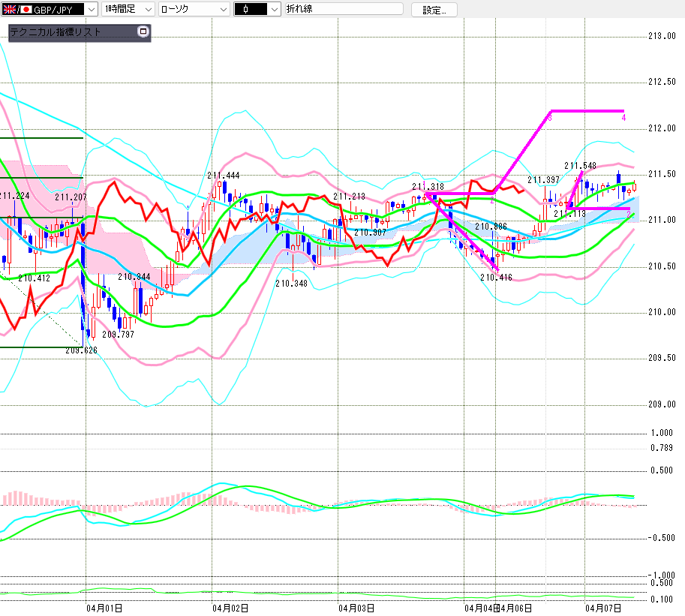
Task: Click the magenta forecast marker labeled 4
Action: pos(623,117)
